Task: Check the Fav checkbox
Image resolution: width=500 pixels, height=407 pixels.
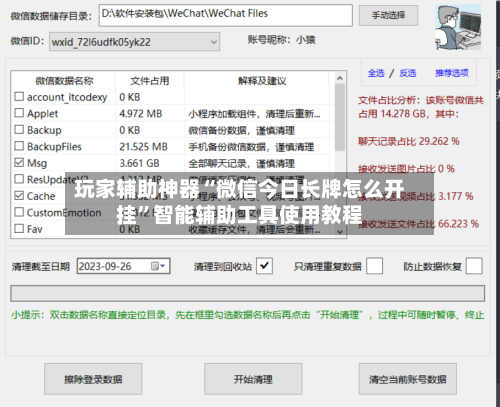Action: (19, 228)
